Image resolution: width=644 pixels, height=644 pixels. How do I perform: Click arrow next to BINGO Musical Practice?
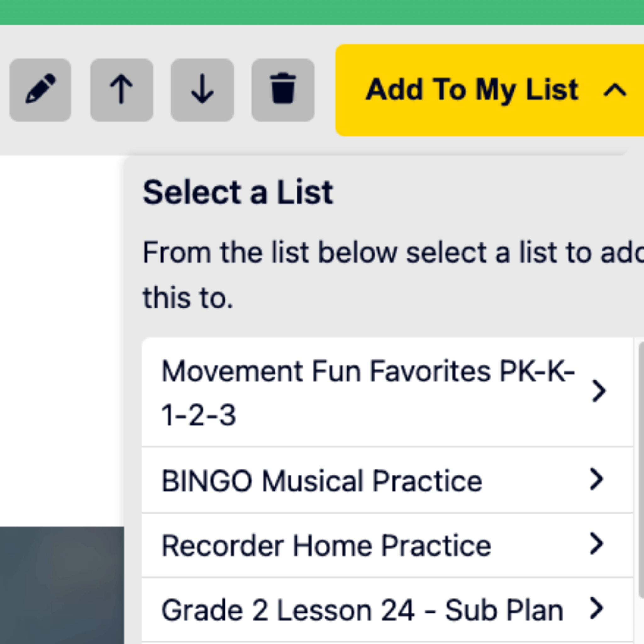pos(597,479)
